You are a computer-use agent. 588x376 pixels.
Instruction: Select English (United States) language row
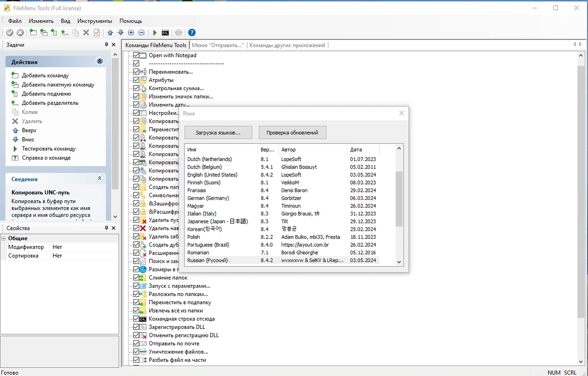[x=282, y=175]
